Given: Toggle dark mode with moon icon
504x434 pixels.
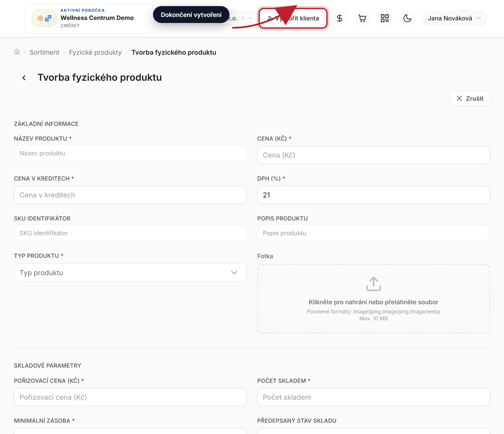Looking at the screenshot, I should [x=407, y=18].
